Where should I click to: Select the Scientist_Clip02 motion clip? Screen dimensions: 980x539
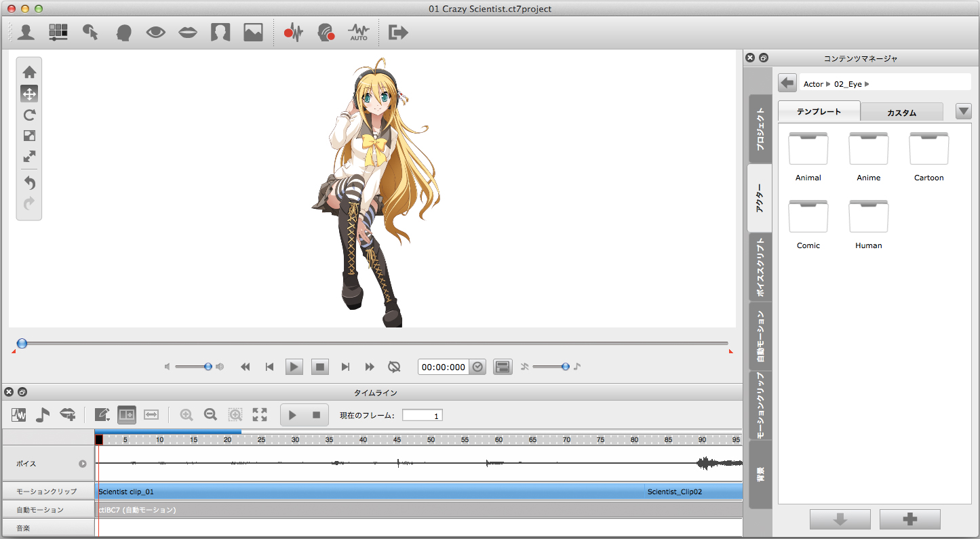click(x=693, y=492)
